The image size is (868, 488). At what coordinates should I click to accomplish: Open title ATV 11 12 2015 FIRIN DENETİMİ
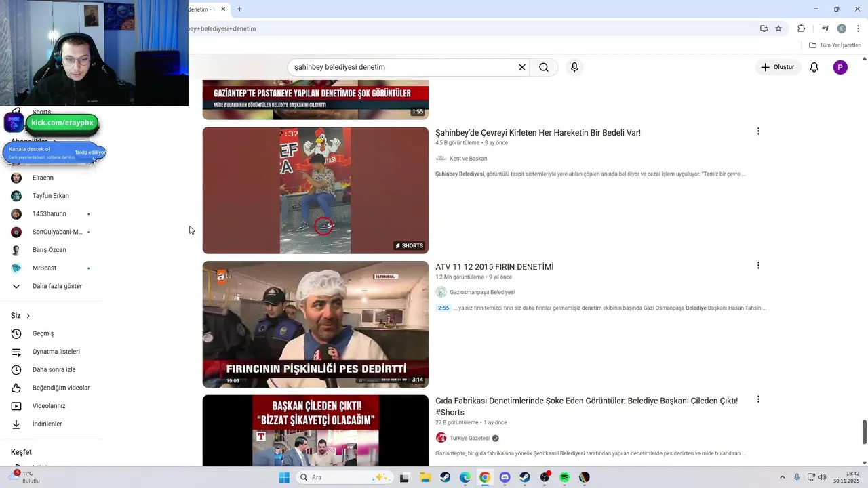(x=494, y=267)
